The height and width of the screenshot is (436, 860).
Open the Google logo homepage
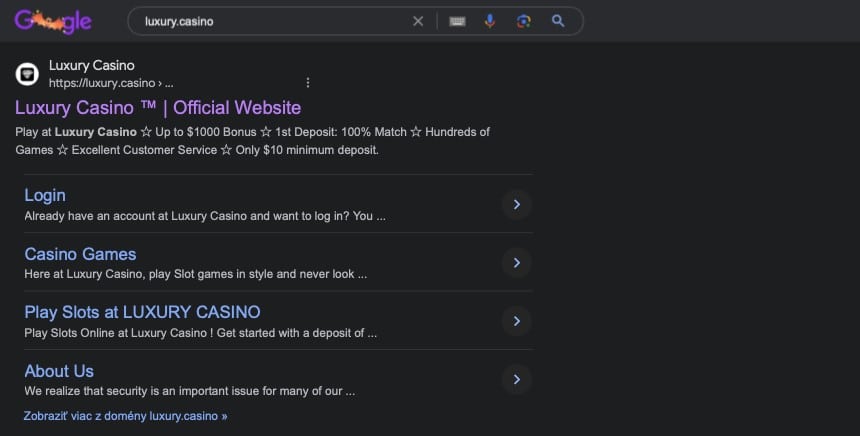pyautogui.click(x=53, y=21)
